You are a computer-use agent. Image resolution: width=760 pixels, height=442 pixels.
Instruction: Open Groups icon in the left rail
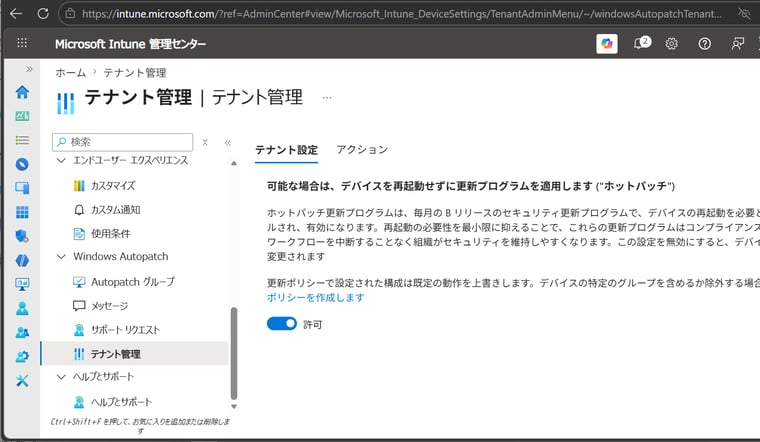click(22, 332)
